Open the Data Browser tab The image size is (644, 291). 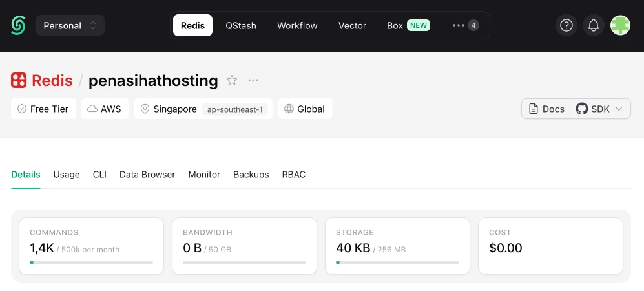pos(147,175)
